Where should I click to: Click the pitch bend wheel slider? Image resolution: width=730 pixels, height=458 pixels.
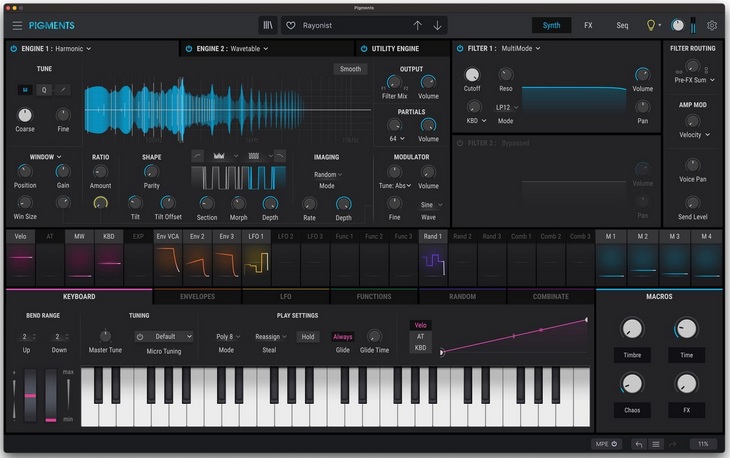tap(30, 395)
